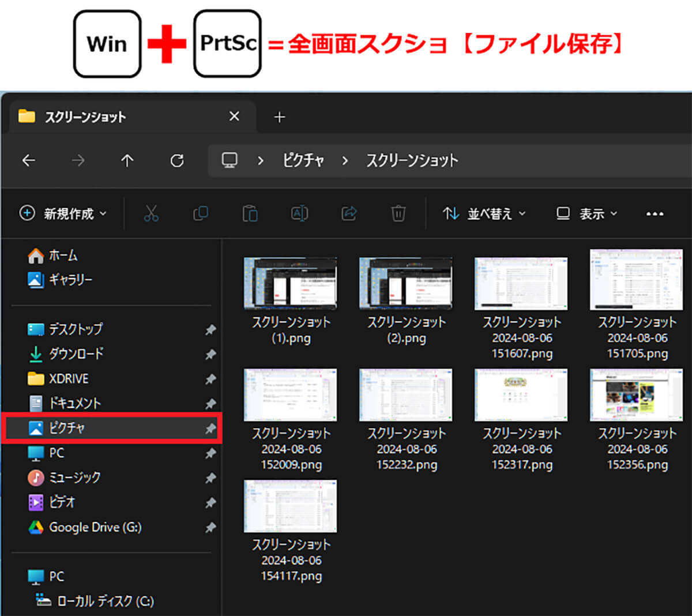This screenshot has width=692, height=616.
Task: Open ダウンロード in quick access
Action: [66, 354]
